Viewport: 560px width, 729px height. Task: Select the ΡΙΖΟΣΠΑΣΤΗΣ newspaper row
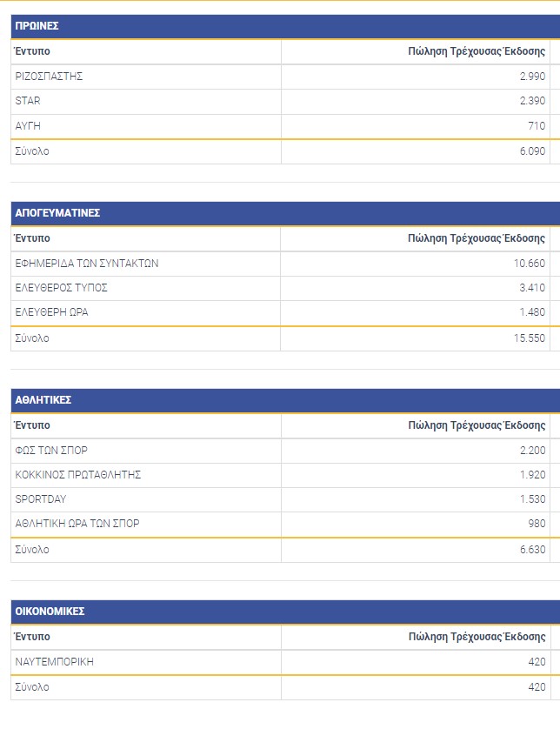coord(49,77)
